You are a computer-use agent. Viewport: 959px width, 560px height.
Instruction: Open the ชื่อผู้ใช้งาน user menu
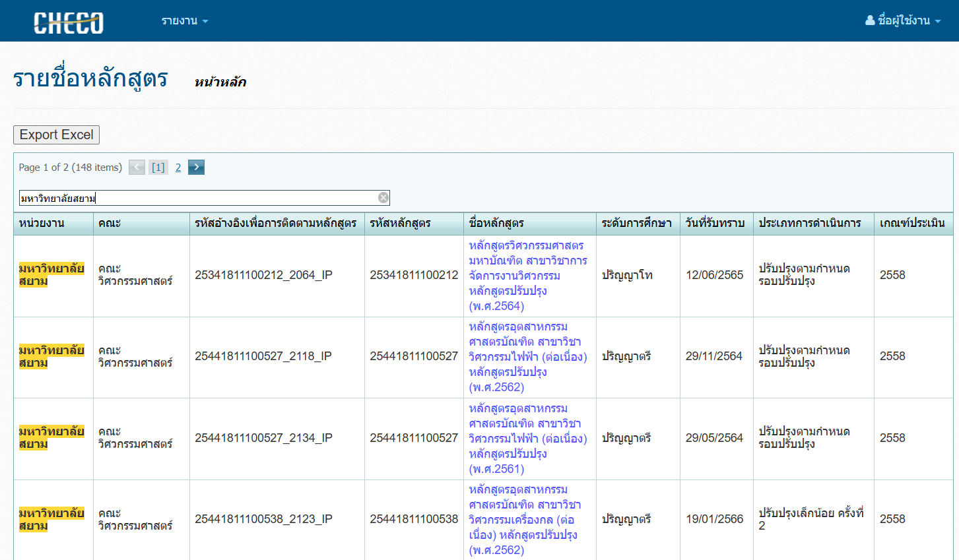pyautogui.click(x=904, y=20)
